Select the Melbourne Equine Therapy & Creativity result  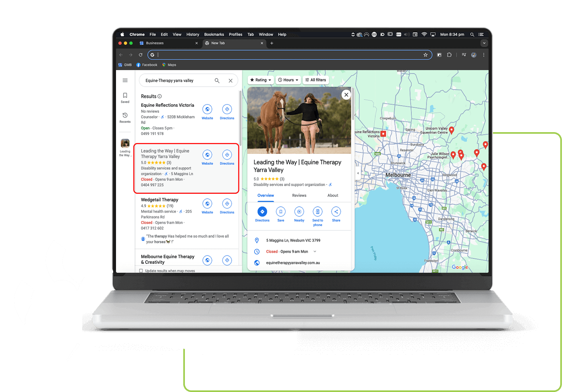point(168,259)
